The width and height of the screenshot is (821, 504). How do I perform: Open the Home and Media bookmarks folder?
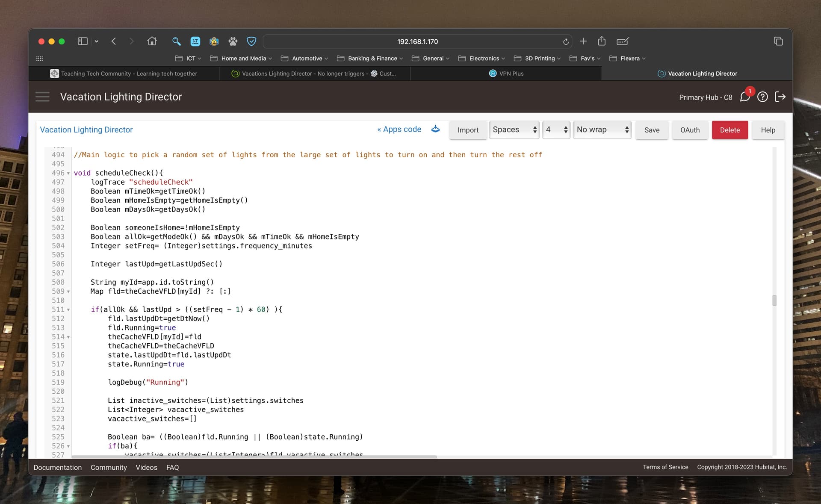tap(241, 59)
